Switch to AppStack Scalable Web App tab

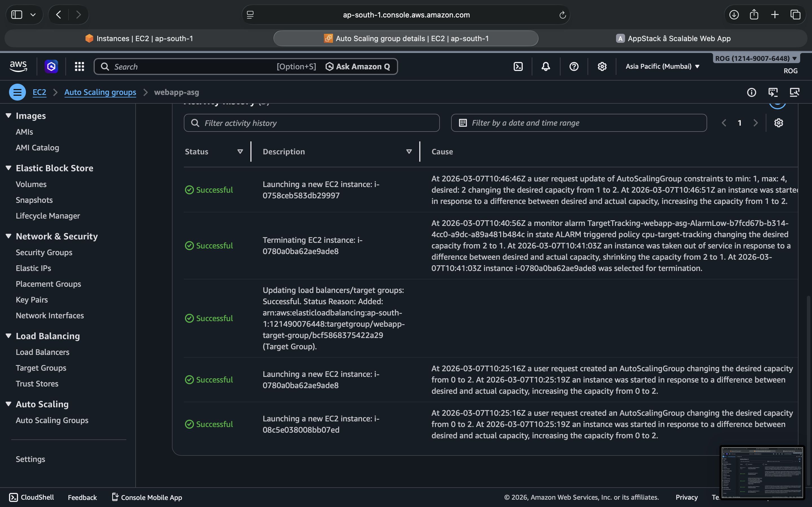point(673,39)
